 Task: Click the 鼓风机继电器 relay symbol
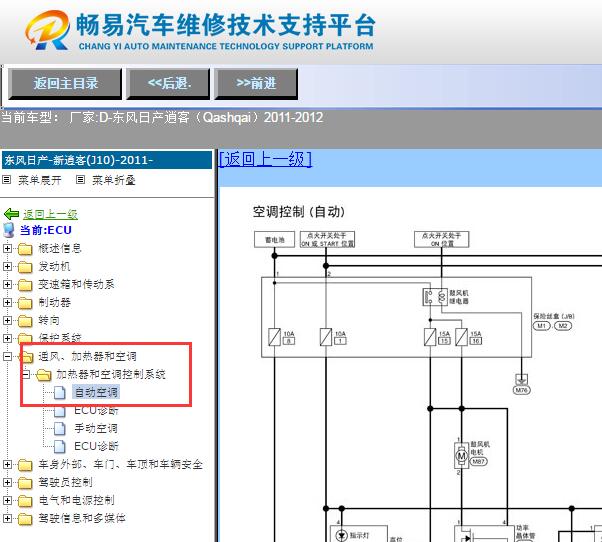435,297
